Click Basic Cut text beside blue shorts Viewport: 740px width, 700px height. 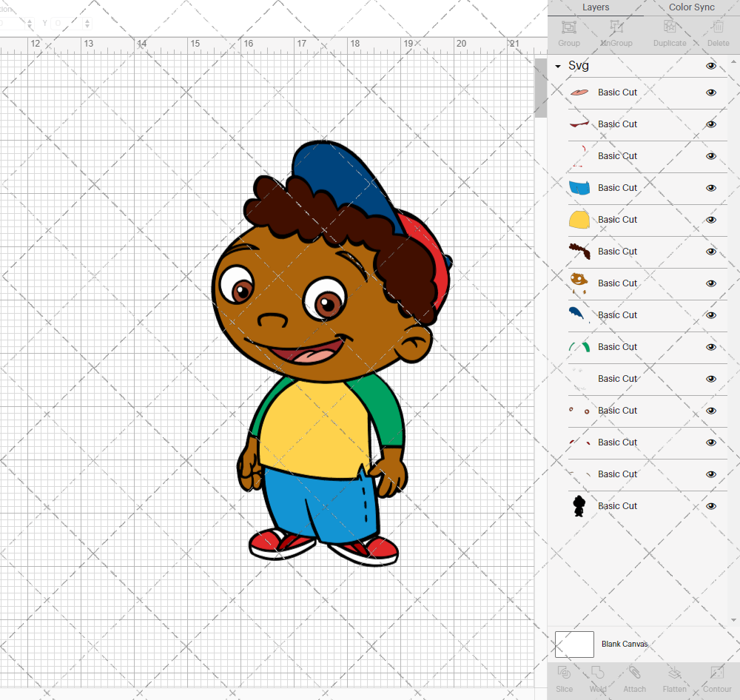click(x=617, y=188)
